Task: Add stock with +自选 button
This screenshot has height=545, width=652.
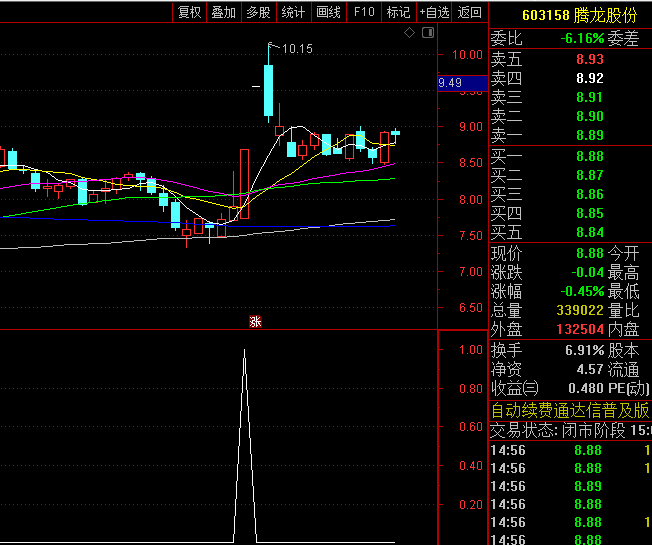Action: coord(434,12)
